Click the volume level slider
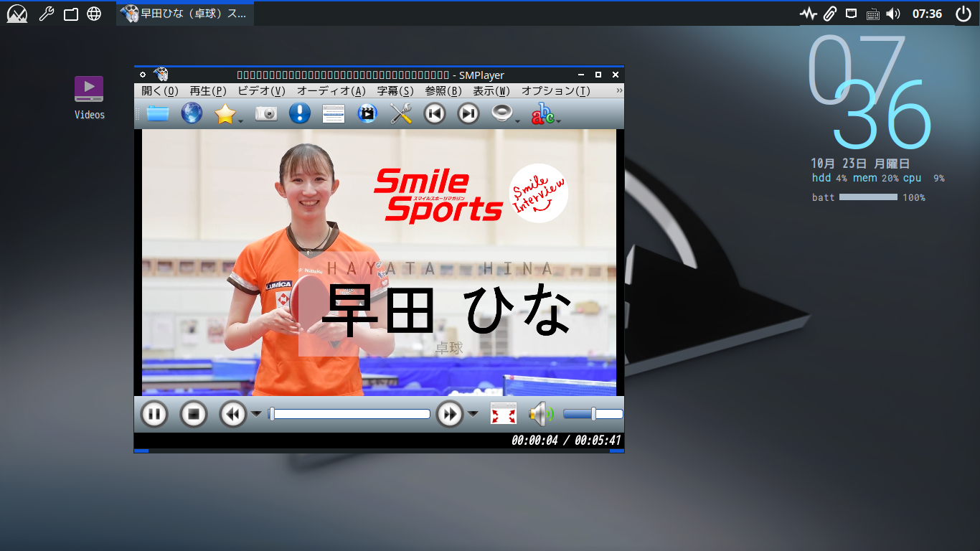This screenshot has height=551, width=980. pos(593,414)
